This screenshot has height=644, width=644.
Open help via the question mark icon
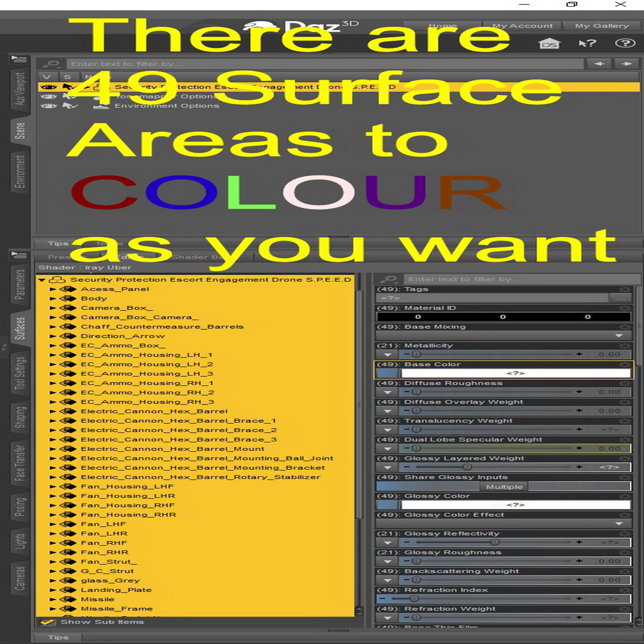coord(625,43)
